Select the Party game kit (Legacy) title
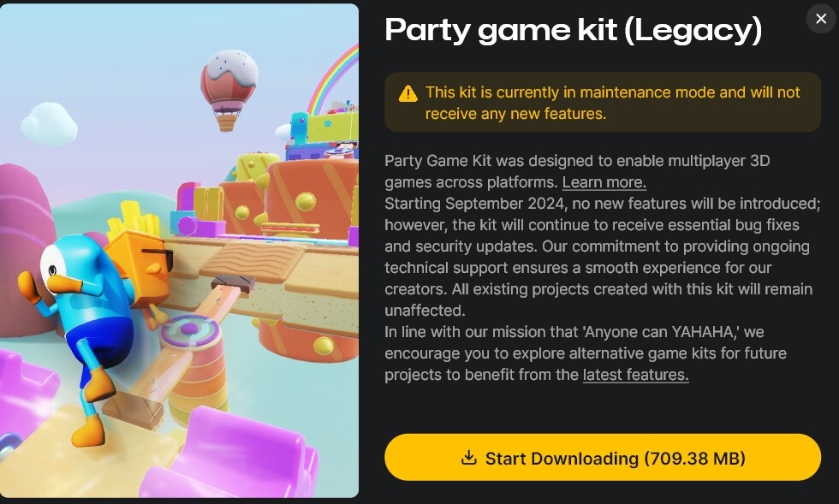839x504 pixels. (x=573, y=31)
